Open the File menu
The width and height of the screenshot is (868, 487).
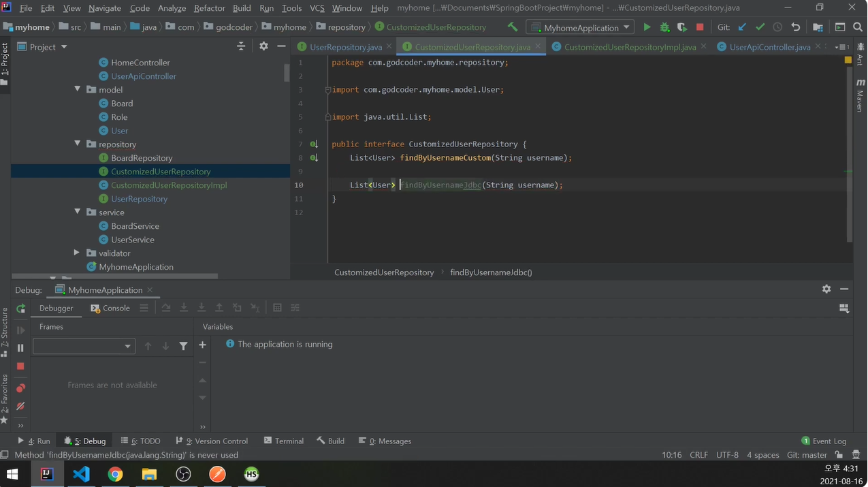click(x=26, y=8)
